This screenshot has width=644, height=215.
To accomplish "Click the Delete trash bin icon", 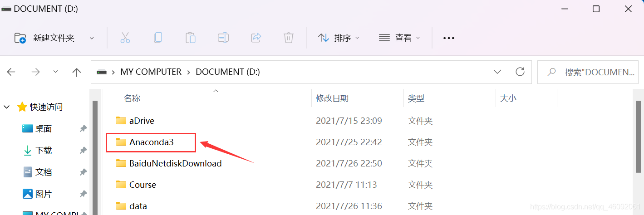I will [x=289, y=38].
